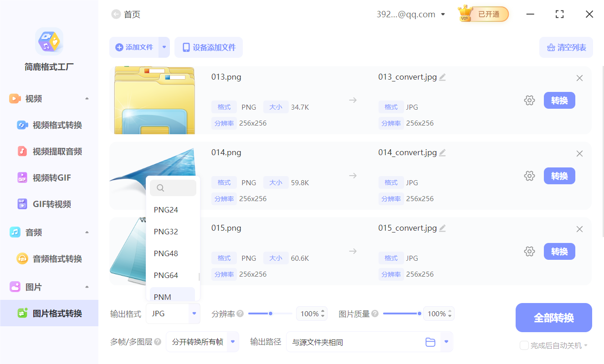
Task: Click 清空列表 to clear the list
Action: [x=566, y=47]
